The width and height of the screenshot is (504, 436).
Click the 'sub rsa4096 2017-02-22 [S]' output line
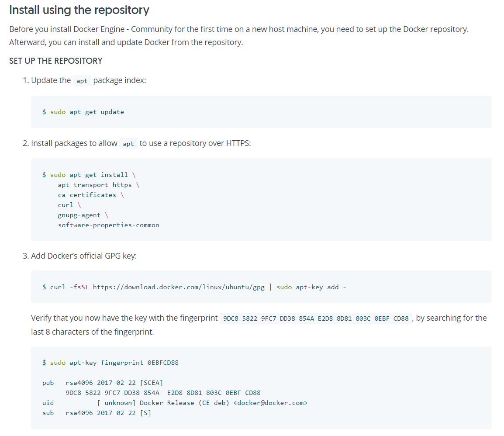97,413
